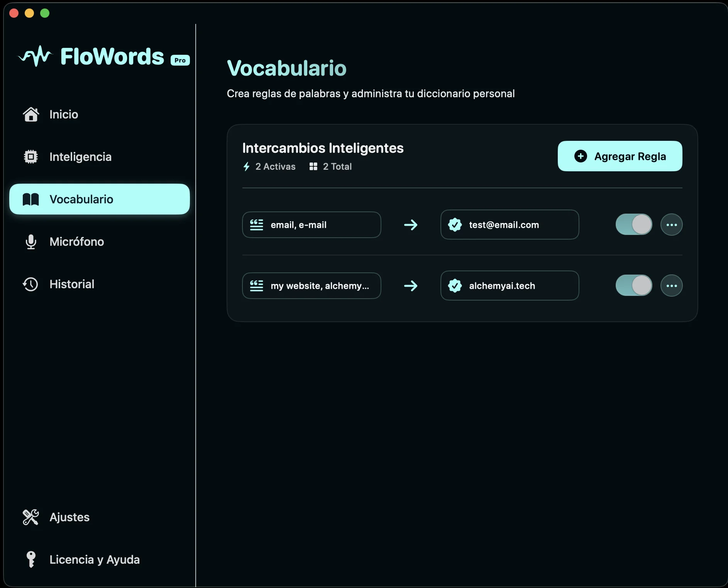
Task: Go to the Historial section
Action: click(72, 284)
